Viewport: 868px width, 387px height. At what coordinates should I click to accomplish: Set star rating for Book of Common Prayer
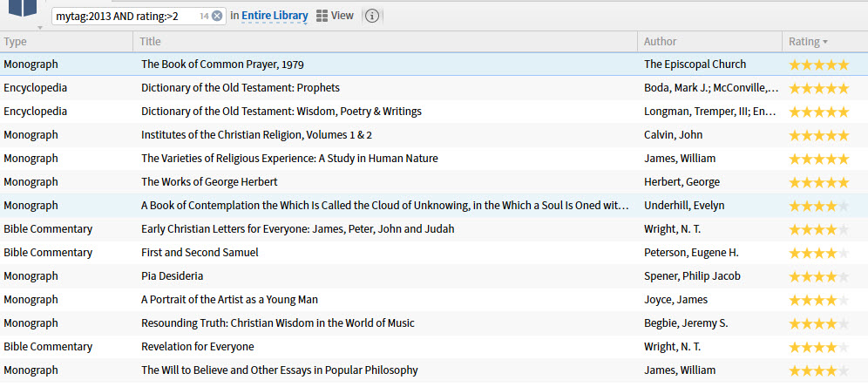click(x=818, y=64)
